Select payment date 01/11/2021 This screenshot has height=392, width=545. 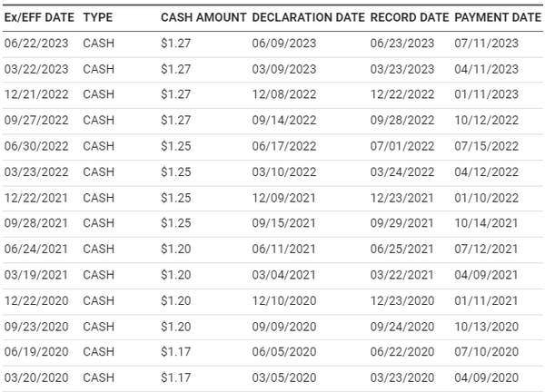click(486, 300)
